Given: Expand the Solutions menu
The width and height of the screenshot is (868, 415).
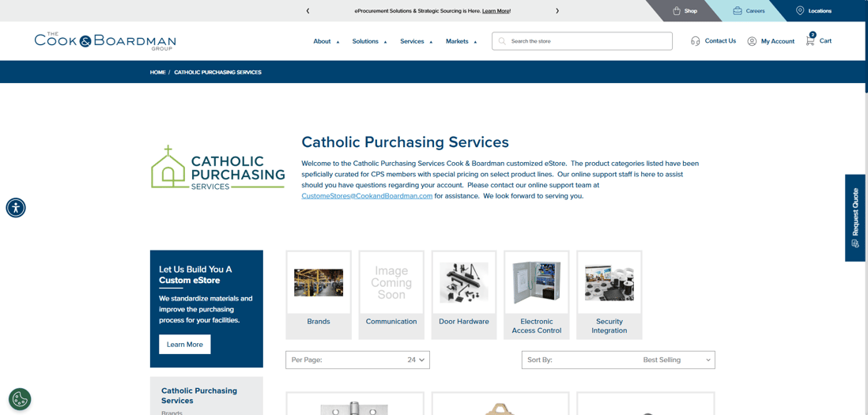Looking at the screenshot, I should pos(369,41).
